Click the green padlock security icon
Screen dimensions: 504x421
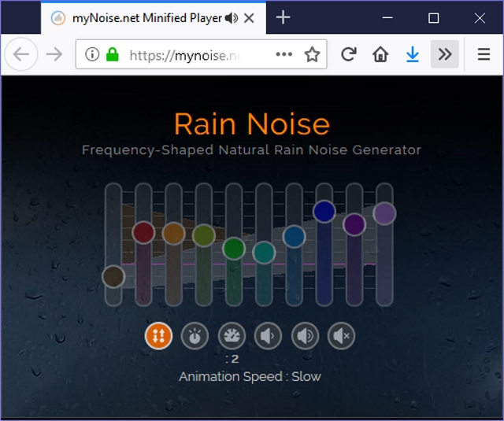tap(113, 54)
